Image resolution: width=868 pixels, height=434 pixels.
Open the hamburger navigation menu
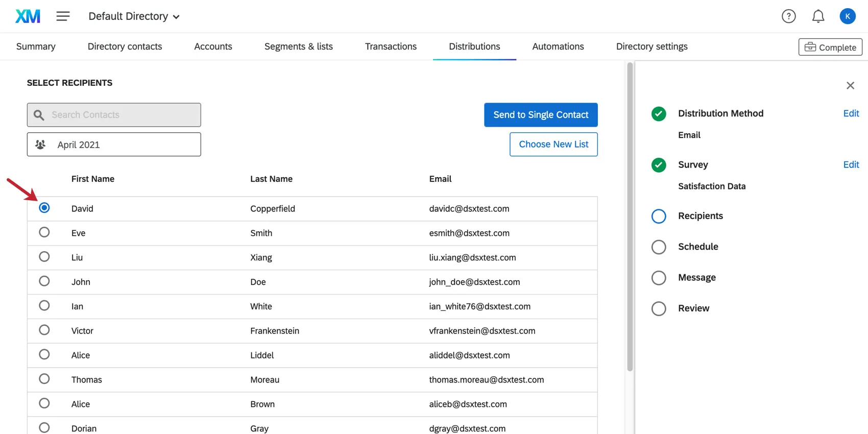pyautogui.click(x=63, y=16)
